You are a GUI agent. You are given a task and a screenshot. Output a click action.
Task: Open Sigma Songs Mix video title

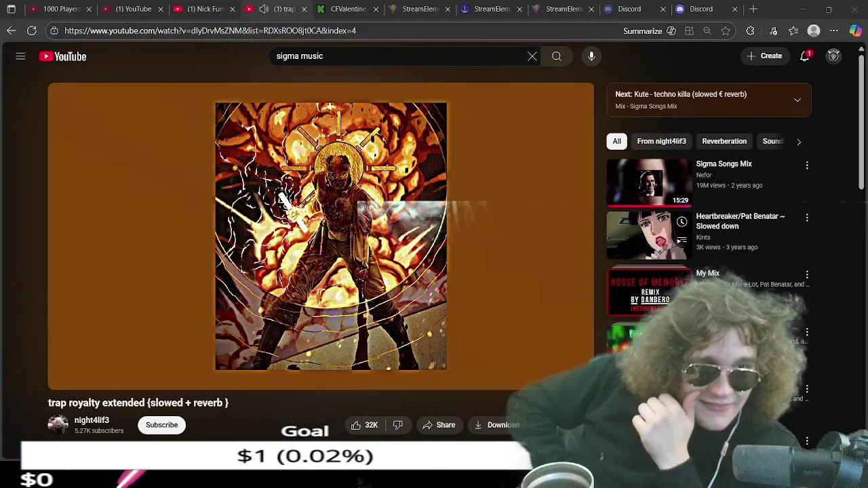[724, 164]
